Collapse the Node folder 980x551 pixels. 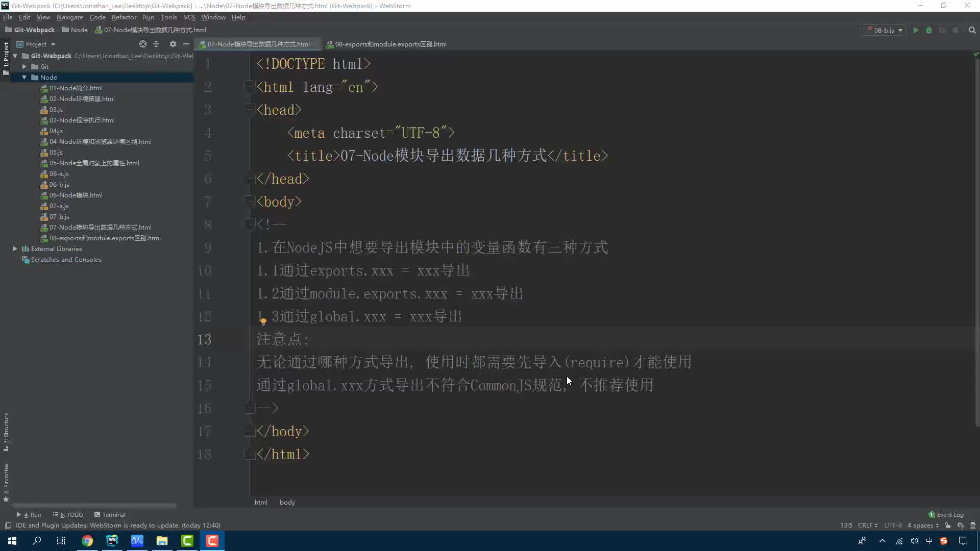click(24, 77)
